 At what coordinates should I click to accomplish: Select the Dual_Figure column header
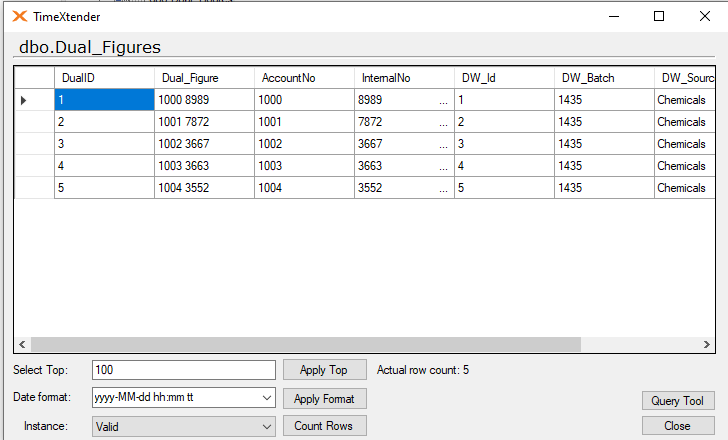[x=204, y=78]
